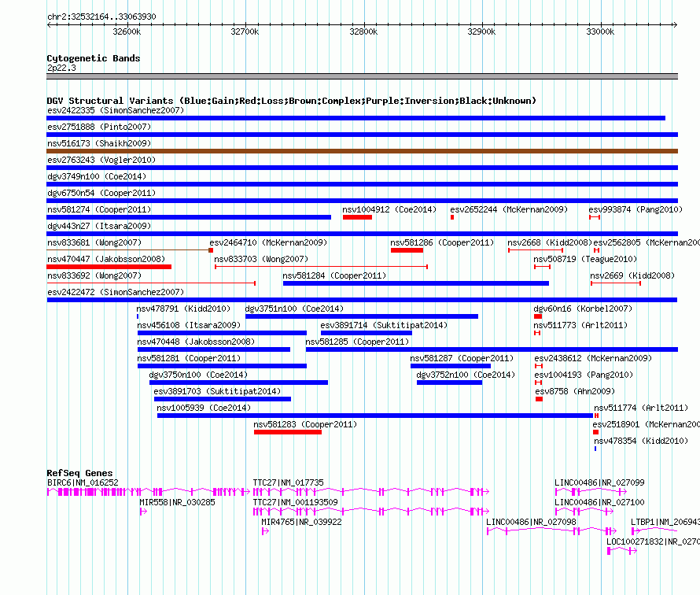Click esv3891714 (Suktitipat2014) blue bar
Screen dimensions: 700x595
click(x=366, y=333)
